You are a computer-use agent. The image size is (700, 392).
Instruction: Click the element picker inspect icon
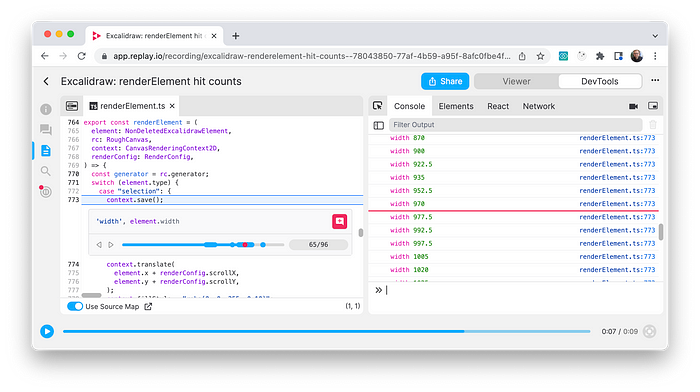[378, 106]
